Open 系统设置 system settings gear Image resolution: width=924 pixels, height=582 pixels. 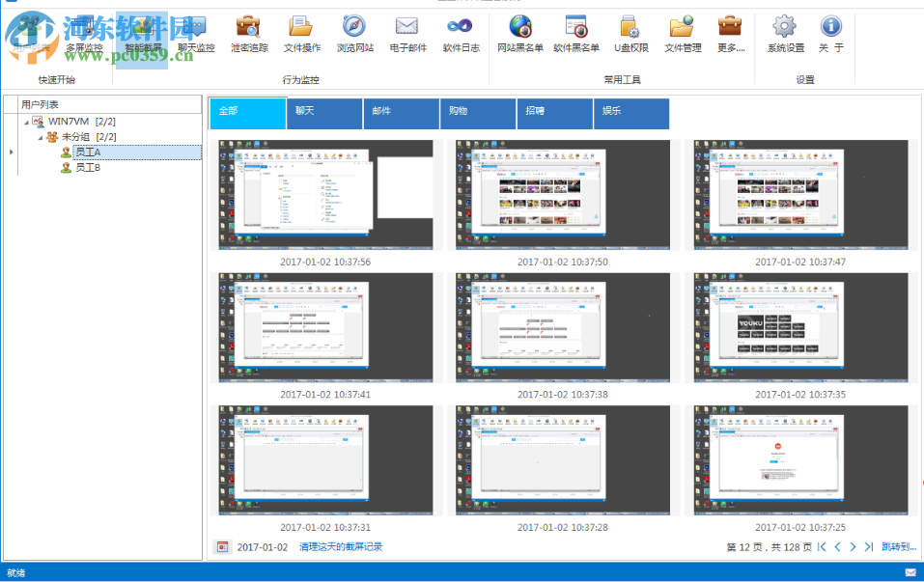[x=786, y=36]
